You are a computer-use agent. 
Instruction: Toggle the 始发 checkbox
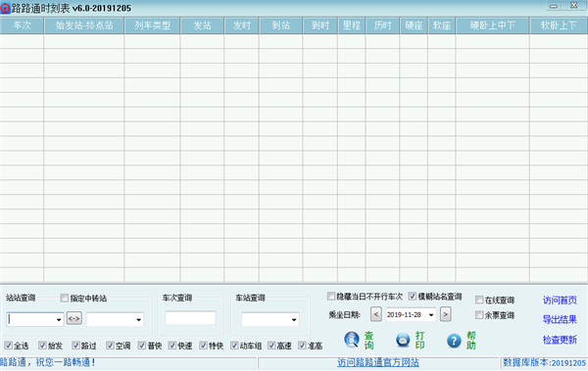[42, 346]
